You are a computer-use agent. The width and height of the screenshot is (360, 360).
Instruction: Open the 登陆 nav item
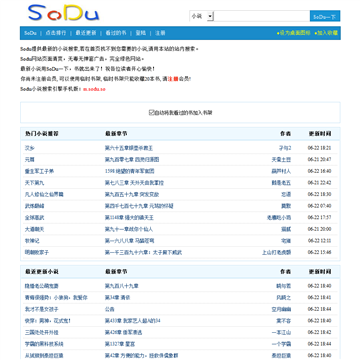click(x=141, y=33)
